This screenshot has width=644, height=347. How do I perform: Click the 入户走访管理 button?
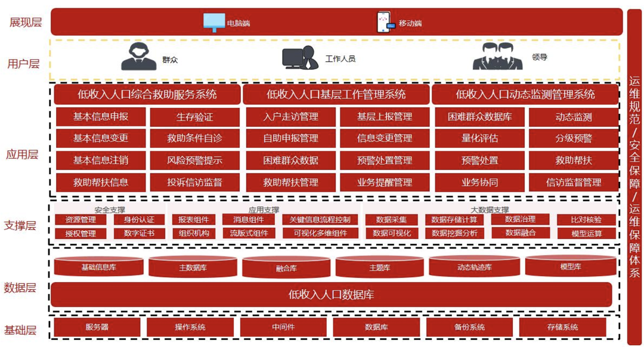coord(290,116)
